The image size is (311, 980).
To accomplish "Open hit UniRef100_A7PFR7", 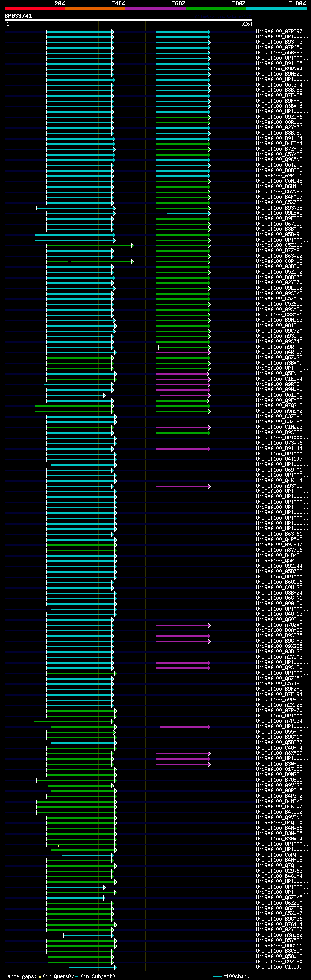I will pyautogui.click(x=279, y=32).
